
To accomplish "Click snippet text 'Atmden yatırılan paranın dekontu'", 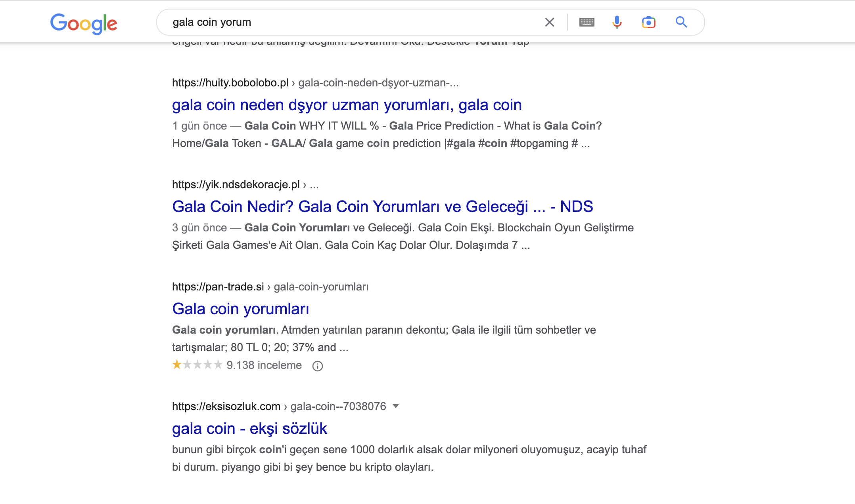I will point(364,330).
